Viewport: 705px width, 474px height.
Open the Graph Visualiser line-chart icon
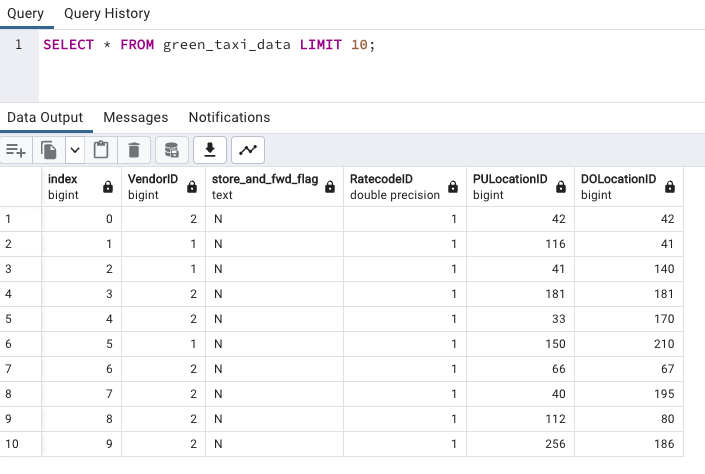[248, 150]
